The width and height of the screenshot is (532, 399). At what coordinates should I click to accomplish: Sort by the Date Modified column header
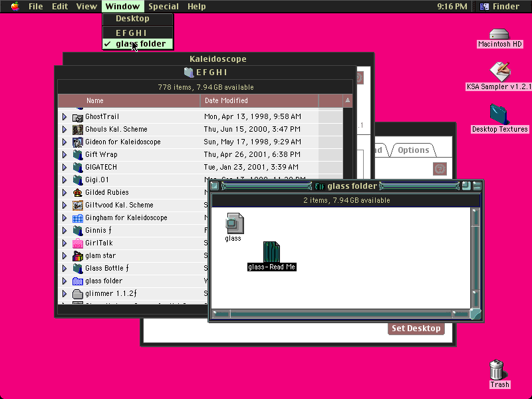click(x=259, y=100)
